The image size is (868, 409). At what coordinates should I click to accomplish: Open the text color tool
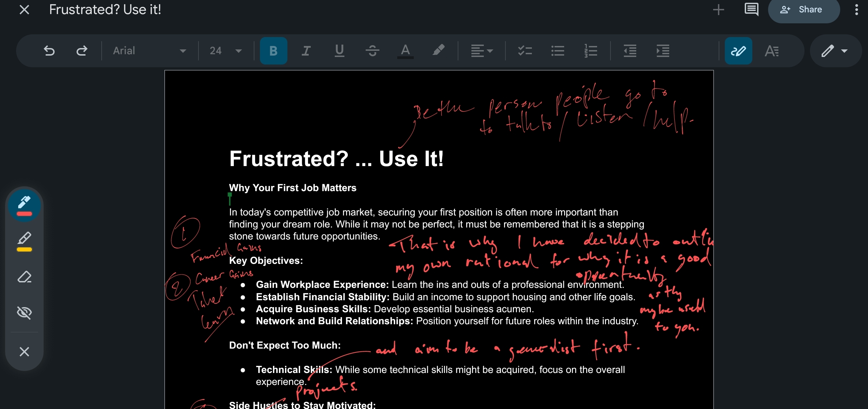[405, 51]
